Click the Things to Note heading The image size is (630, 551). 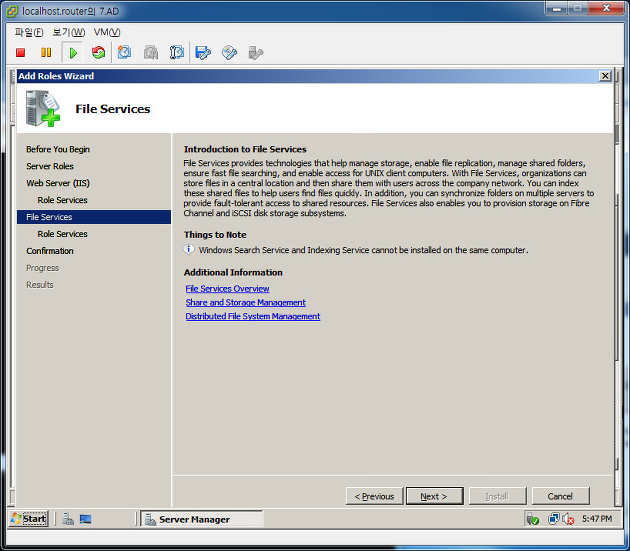tap(215, 235)
